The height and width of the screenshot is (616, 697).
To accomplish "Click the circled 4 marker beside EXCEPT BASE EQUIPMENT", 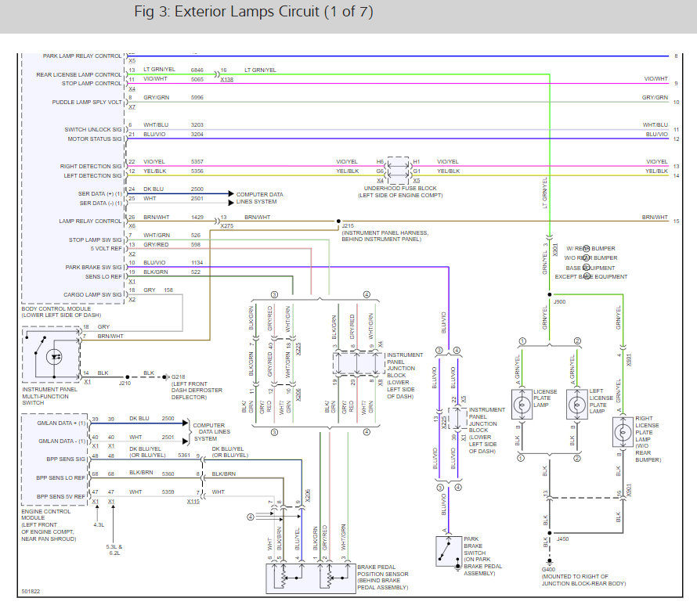I will click(x=587, y=276).
